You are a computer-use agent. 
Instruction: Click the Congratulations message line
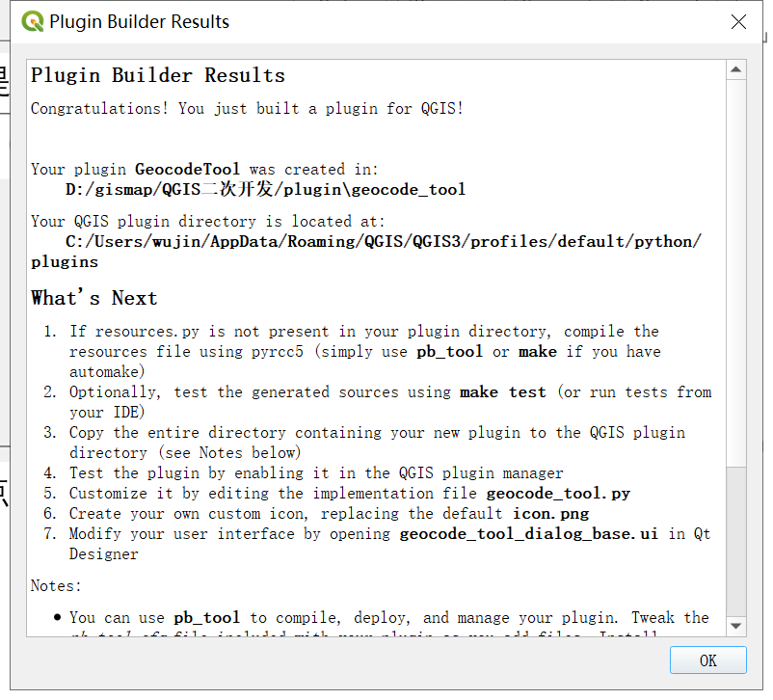click(x=247, y=108)
